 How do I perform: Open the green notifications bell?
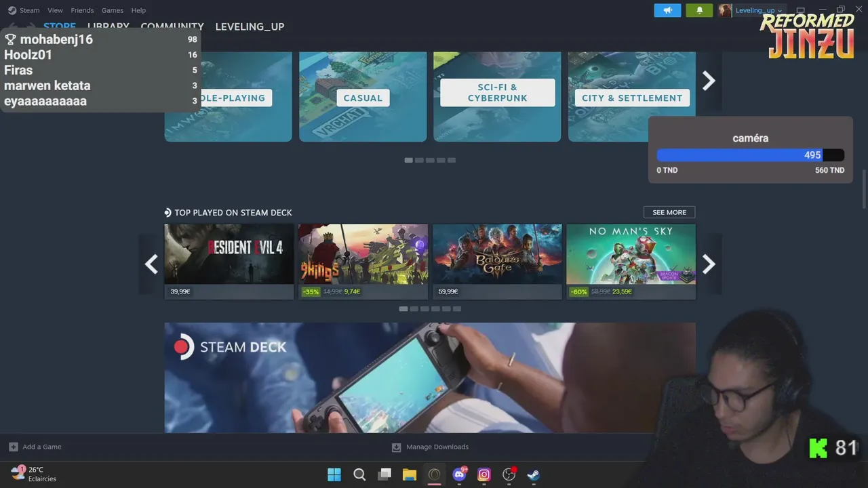tap(699, 10)
